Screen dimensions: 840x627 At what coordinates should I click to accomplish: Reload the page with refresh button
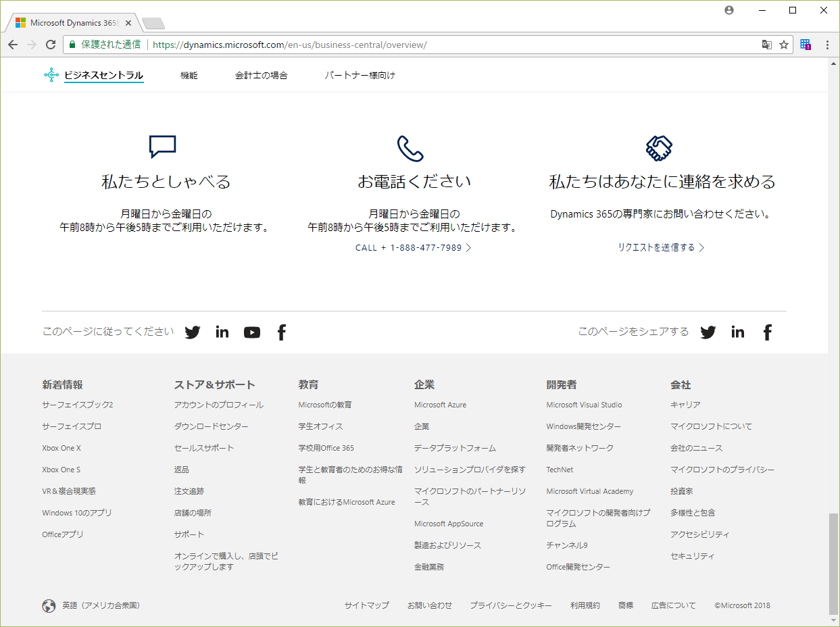(51, 45)
